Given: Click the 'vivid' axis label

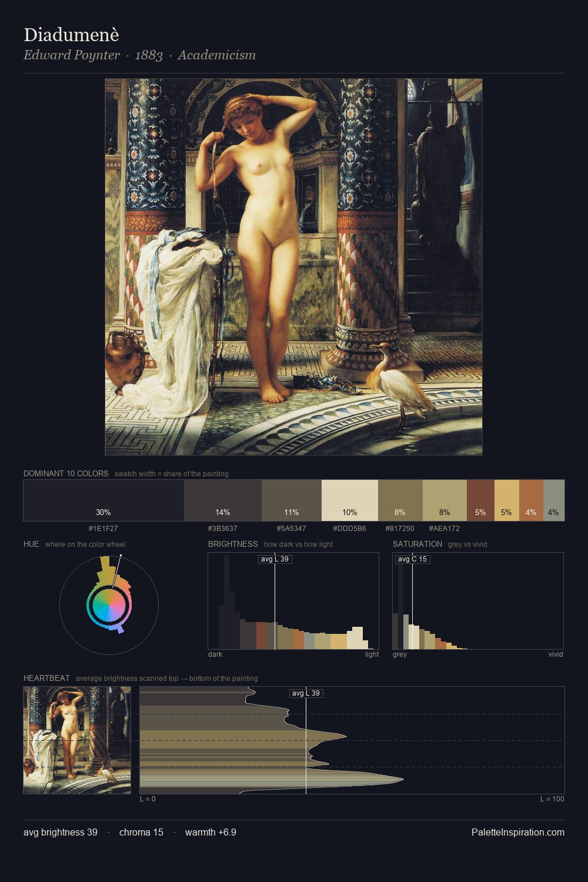Looking at the screenshot, I should click(x=556, y=654).
